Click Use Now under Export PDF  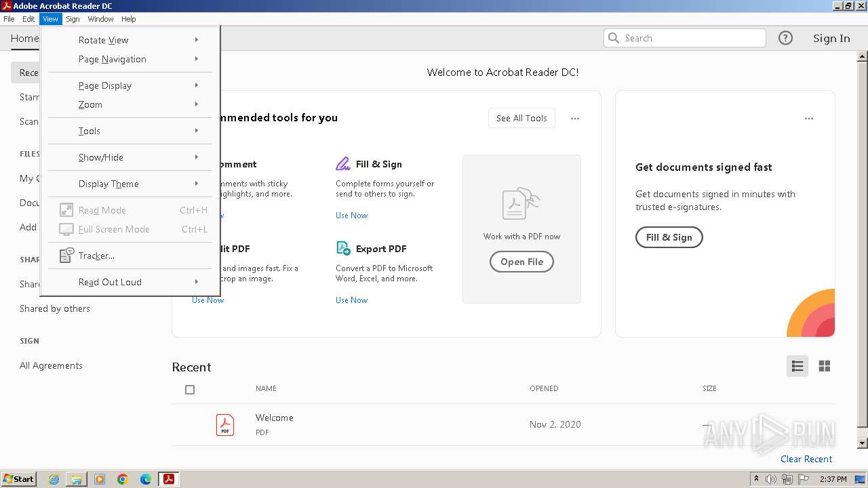(x=352, y=300)
